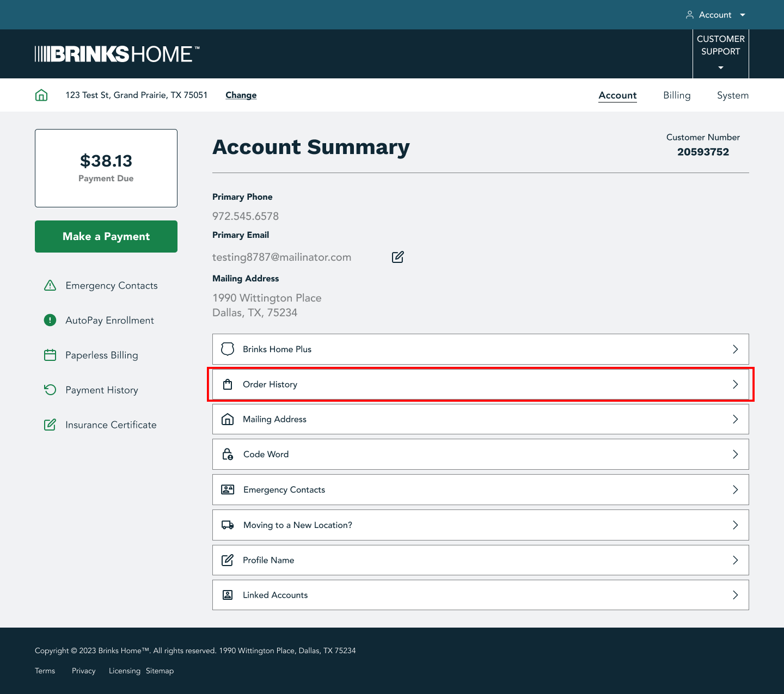Screen dimensions: 784x694
Task: Click the Brinks Home Plus row label
Action: click(277, 349)
